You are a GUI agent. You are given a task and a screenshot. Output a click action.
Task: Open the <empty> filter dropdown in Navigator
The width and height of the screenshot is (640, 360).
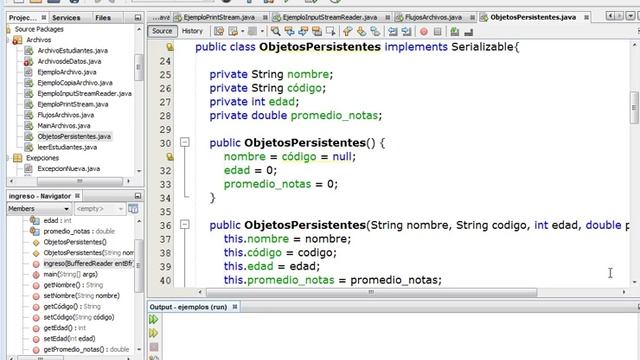click(x=99, y=209)
